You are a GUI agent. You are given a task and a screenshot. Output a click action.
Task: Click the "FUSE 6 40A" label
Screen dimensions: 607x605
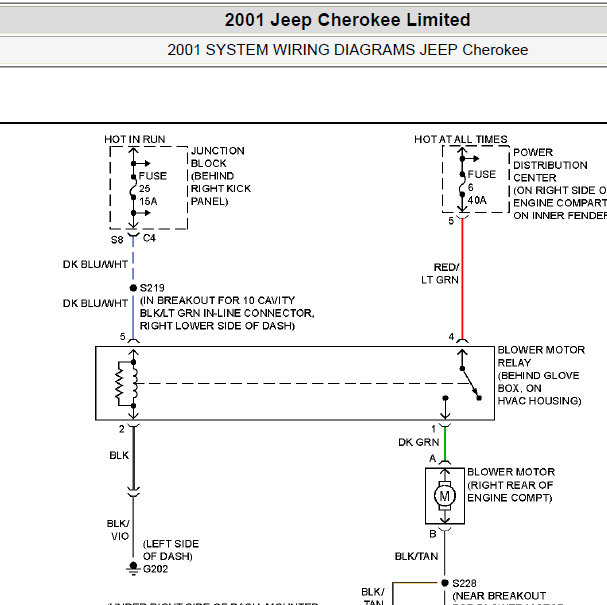coord(482,187)
